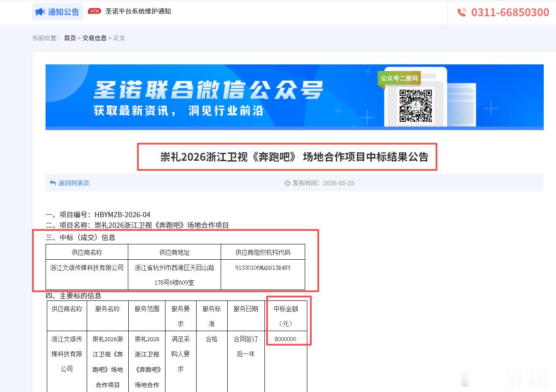Click the red NEW badge icon
This screenshot has height=392, width=556.
(x=94, y=11)
